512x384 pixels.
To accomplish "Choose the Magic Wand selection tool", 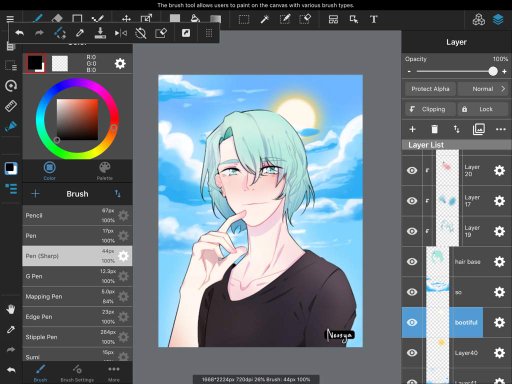I will click(265, 19).
